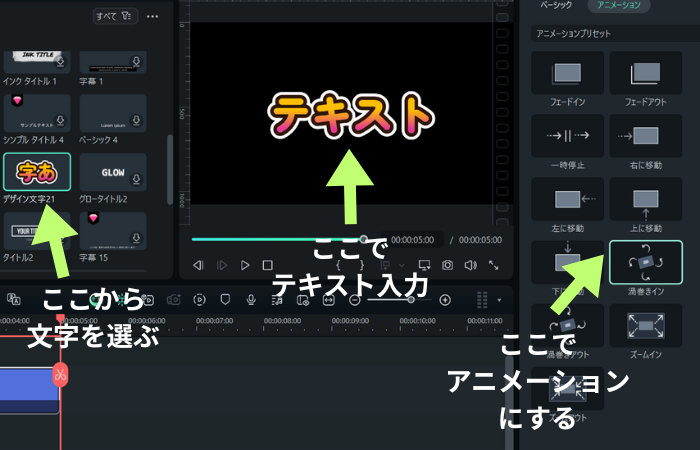
Task: Apply the フェードアウト animation preset
Action: pyautogui.click(x=646, y=72)
